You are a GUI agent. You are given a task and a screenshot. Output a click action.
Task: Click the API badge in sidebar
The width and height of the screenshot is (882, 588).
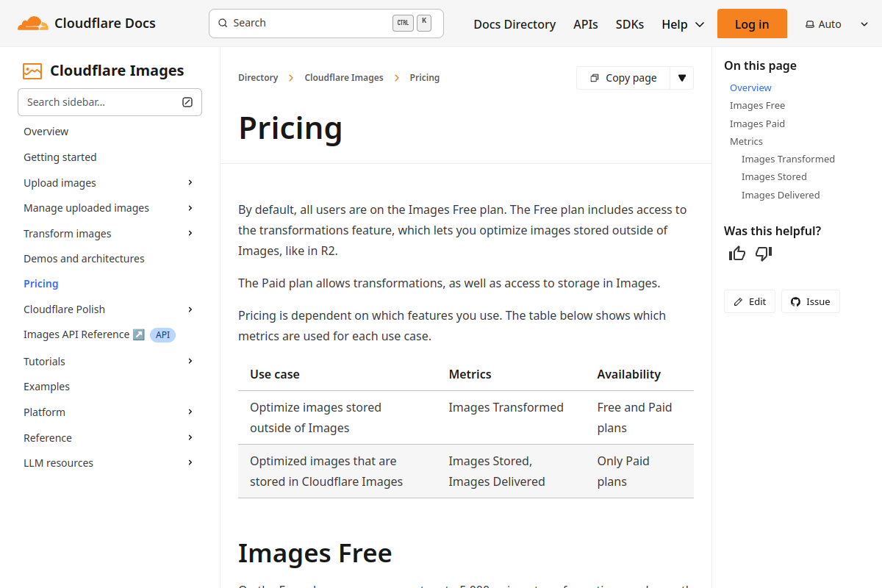click(162, 335)
